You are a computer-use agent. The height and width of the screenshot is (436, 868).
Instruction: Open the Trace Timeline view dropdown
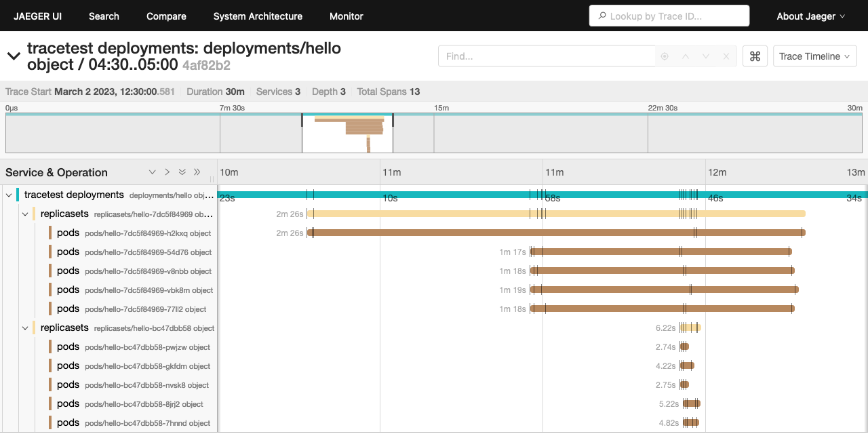coord(814,56)
